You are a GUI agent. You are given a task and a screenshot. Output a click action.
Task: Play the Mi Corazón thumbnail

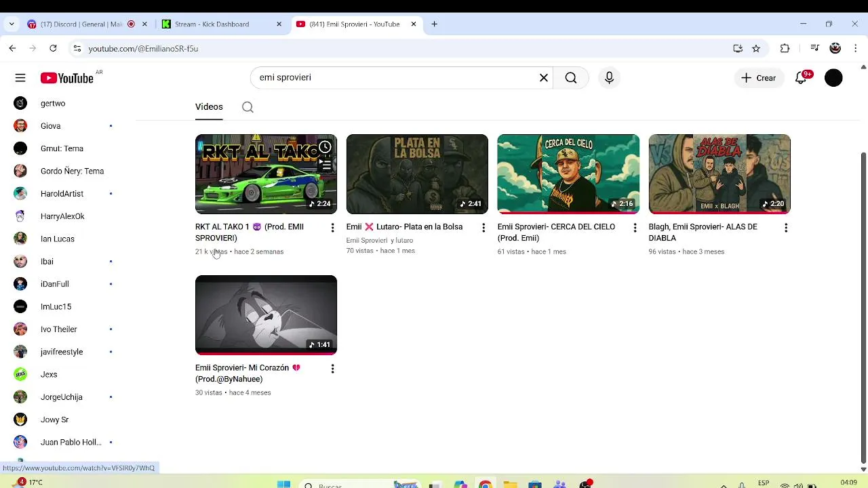coord(266,315)
